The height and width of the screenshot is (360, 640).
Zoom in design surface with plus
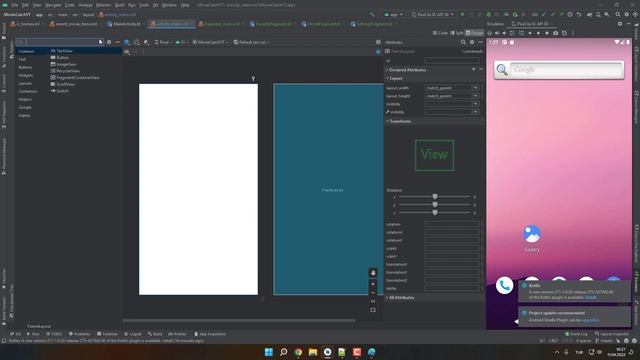coord(373,284)
